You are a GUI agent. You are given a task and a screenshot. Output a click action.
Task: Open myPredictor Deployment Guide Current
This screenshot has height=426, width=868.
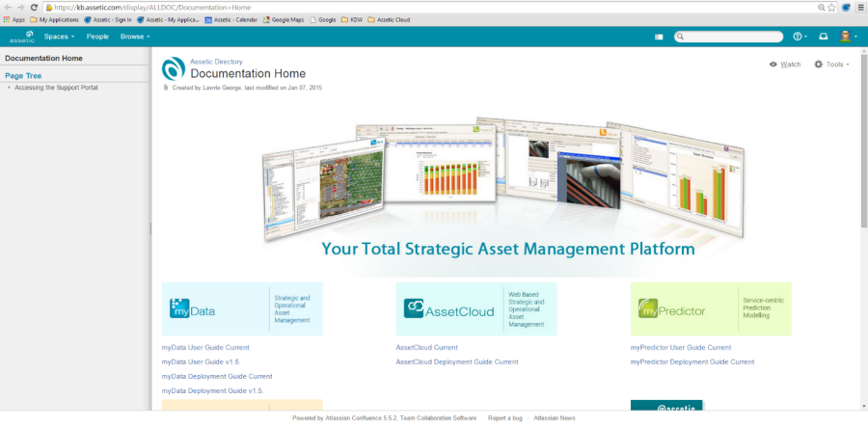click(x=692, y=361)
